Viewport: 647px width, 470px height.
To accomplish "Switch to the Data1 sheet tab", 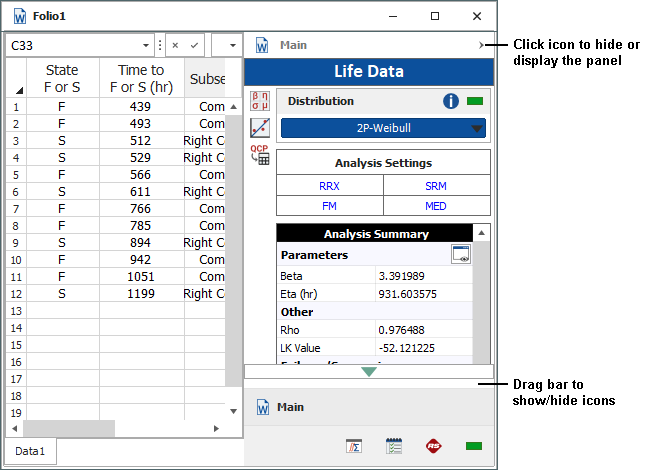I will (29, 451).
